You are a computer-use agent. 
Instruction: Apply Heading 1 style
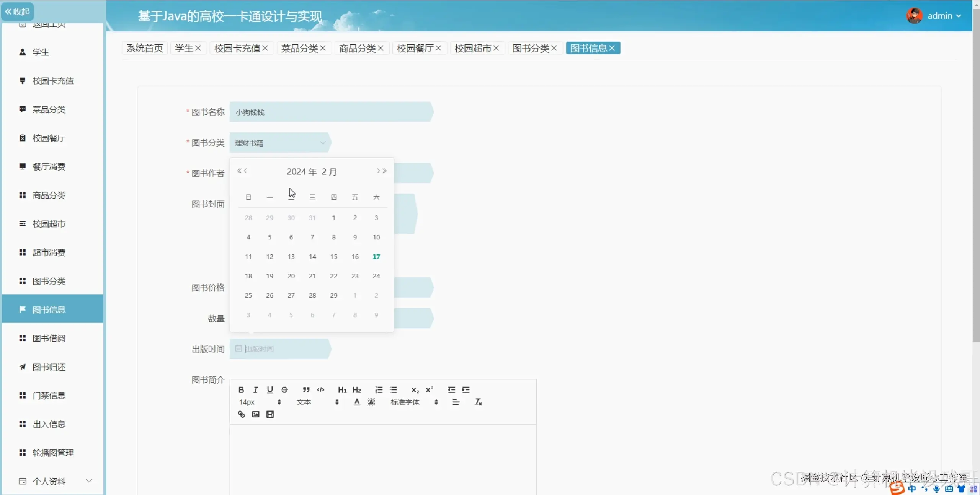342,389
